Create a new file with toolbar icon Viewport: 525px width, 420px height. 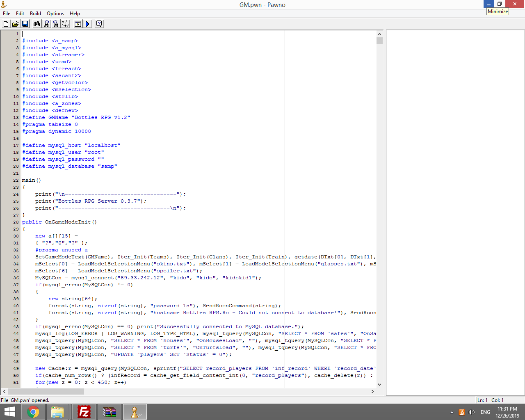click(x=6, y=24)
